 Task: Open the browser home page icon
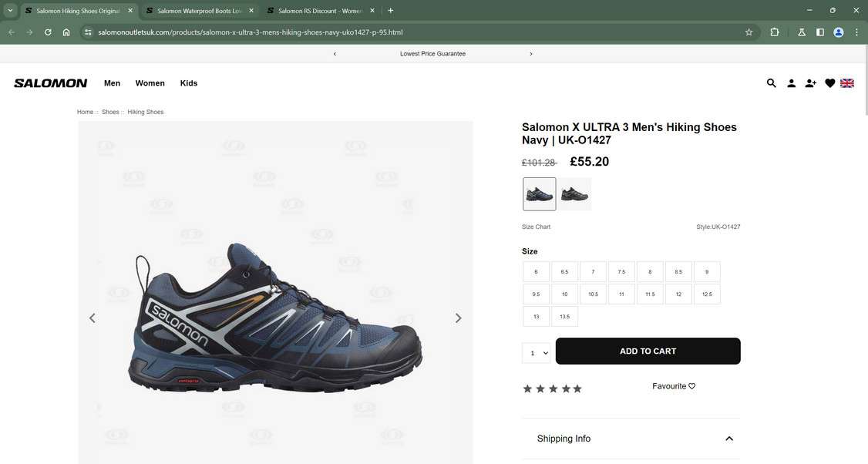click(66, 32)
